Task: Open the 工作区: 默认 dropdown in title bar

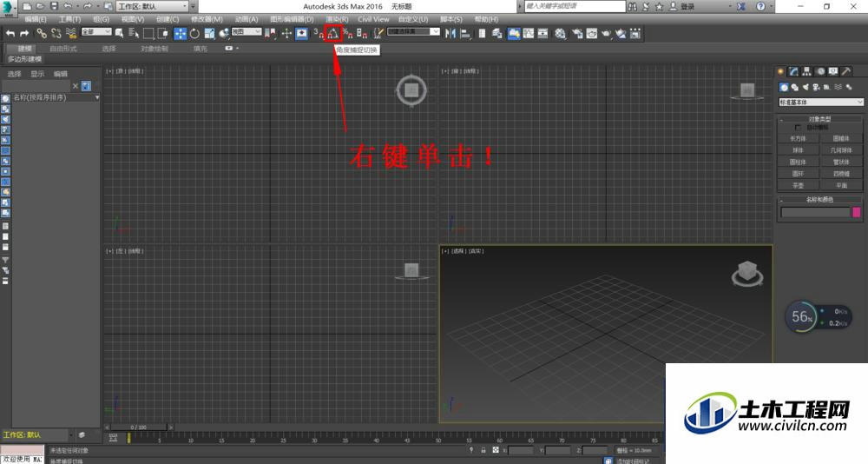Action: (152, 6)
